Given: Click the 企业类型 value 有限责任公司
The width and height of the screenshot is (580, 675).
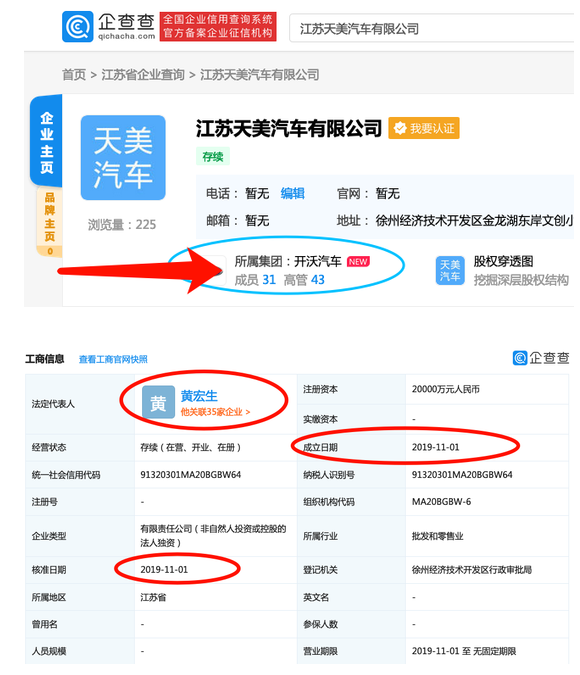Looking at the screenshot, I should [213, 536].
